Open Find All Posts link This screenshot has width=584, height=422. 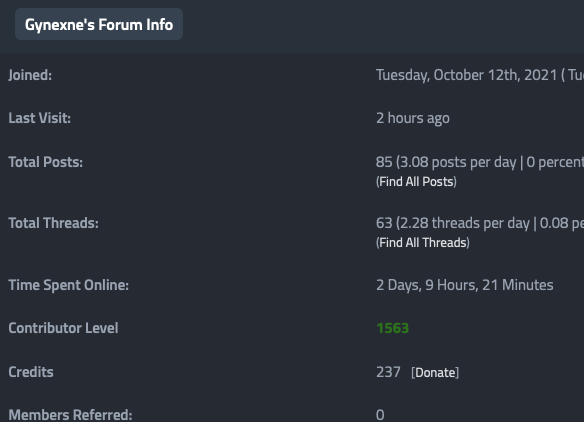416,182
